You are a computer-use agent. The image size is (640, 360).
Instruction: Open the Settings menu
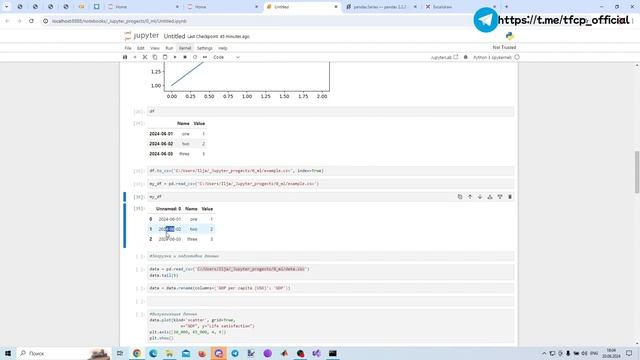click(204, 48)
